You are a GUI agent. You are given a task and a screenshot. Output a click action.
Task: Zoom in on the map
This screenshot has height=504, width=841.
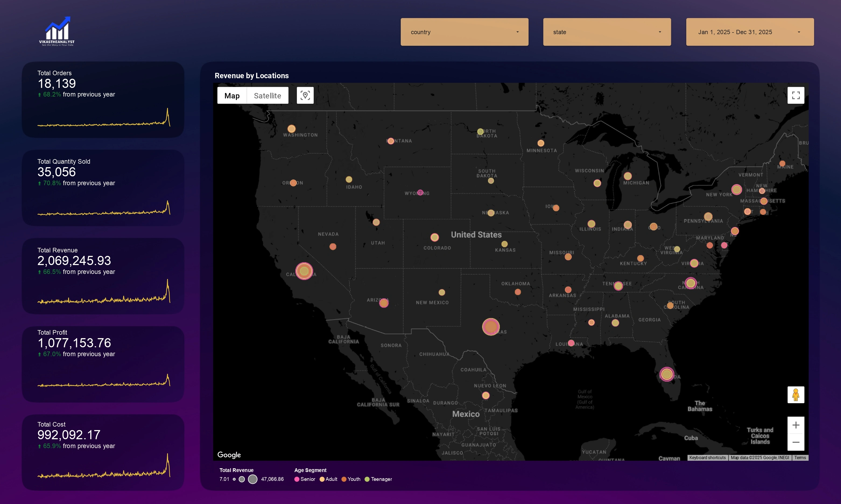796,425
